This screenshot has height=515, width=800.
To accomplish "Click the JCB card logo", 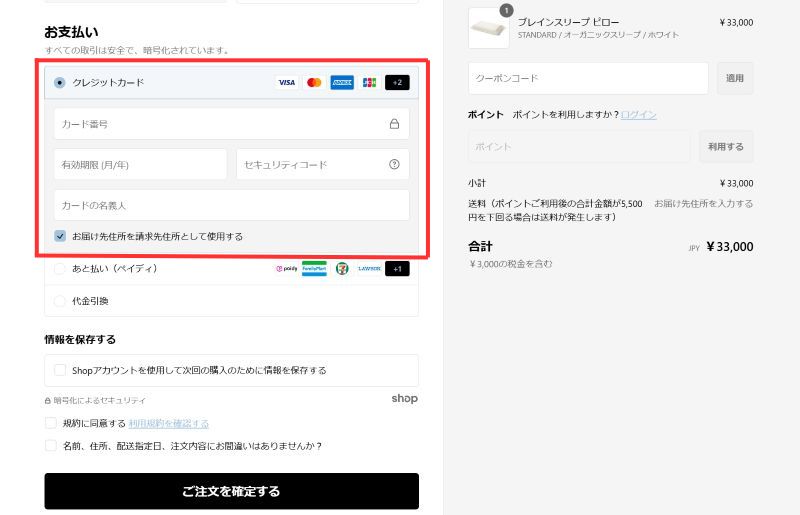I will pos(369,83).
